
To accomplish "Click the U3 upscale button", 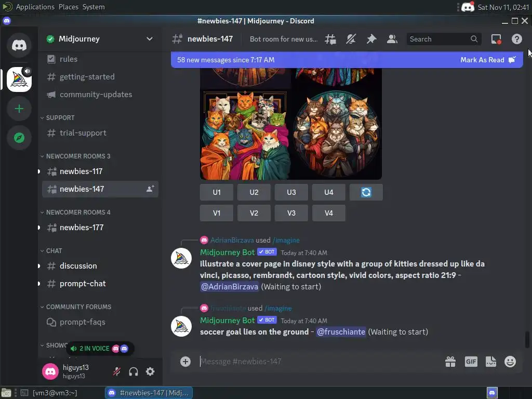I will pos(291,192).
